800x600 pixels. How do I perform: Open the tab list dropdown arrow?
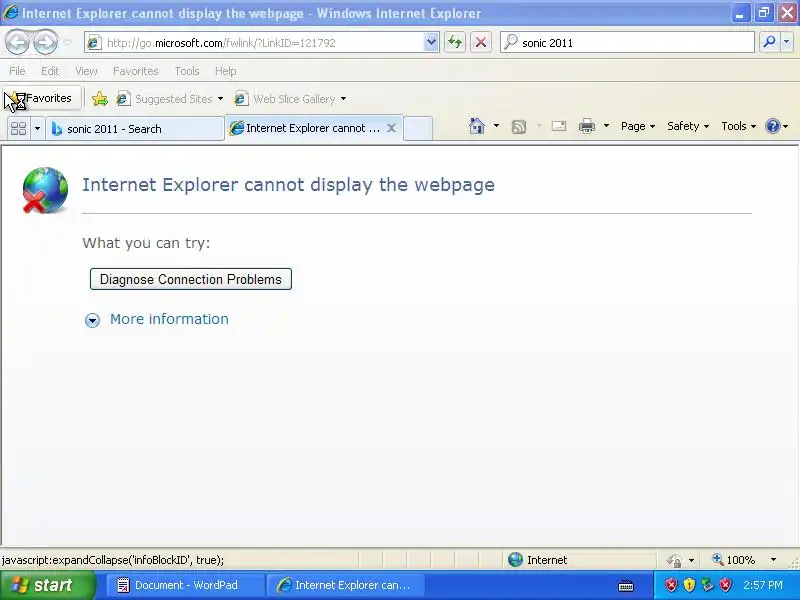click(37, 128)
